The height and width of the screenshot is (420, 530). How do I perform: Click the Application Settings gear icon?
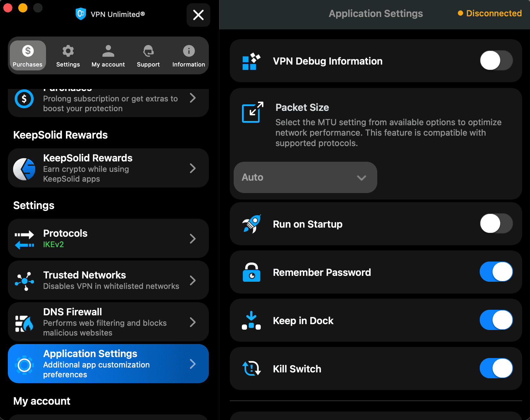pos(24,365)
